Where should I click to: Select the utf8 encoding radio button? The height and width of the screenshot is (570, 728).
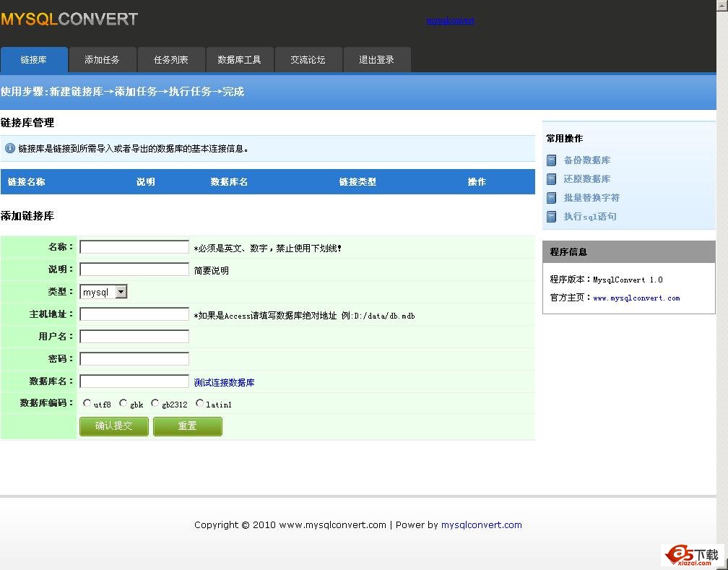(x=87, y=403)
